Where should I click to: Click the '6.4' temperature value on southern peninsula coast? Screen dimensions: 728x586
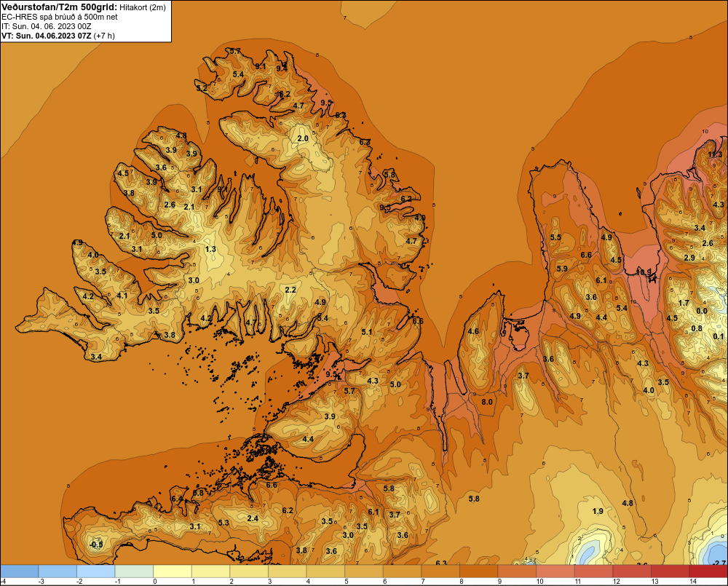(x=177, y=499)
